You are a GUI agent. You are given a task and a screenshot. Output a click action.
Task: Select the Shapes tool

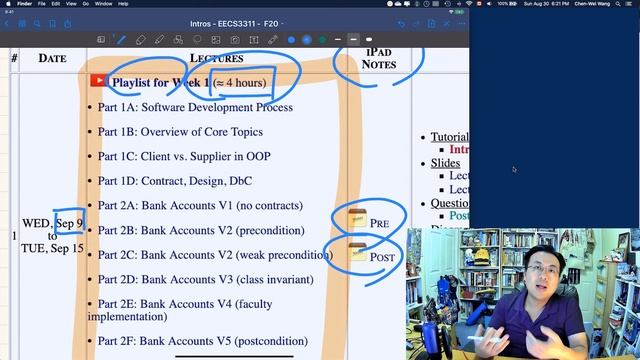pyautogui.click(x=178, y=40)
